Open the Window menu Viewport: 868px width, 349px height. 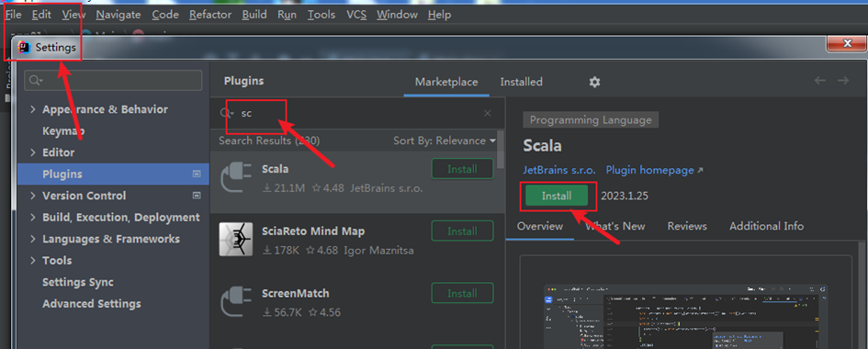click(x=397, y=15)
